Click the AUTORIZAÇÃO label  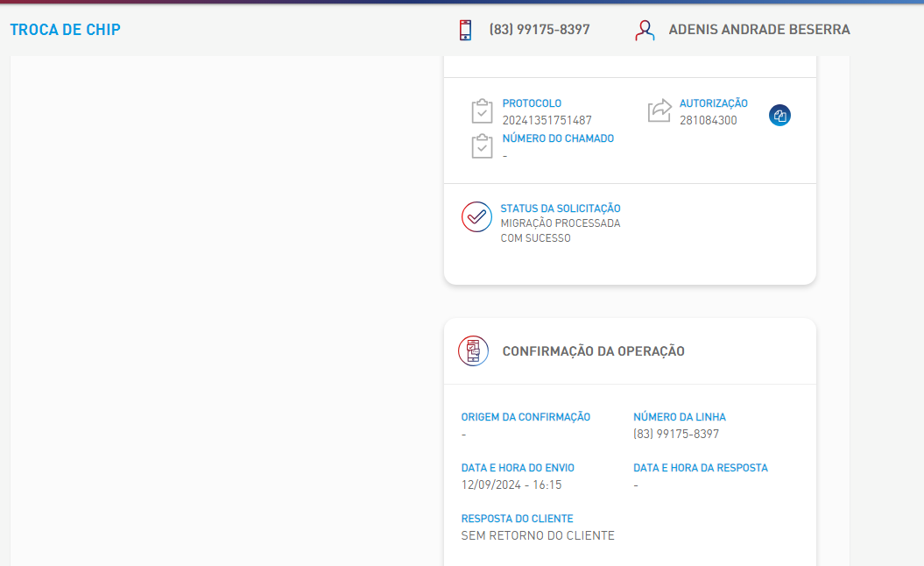click(x=714, y=103)
